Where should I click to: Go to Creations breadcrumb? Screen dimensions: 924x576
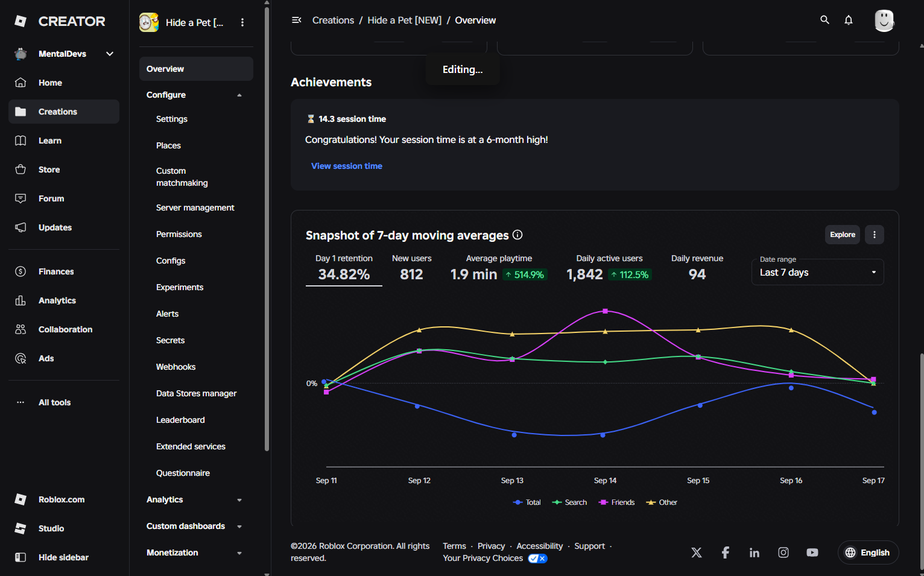333,20
